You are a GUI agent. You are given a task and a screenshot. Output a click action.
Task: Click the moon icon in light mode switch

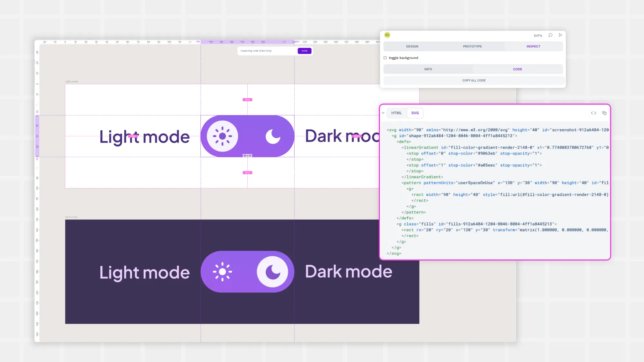click(273, 136)
